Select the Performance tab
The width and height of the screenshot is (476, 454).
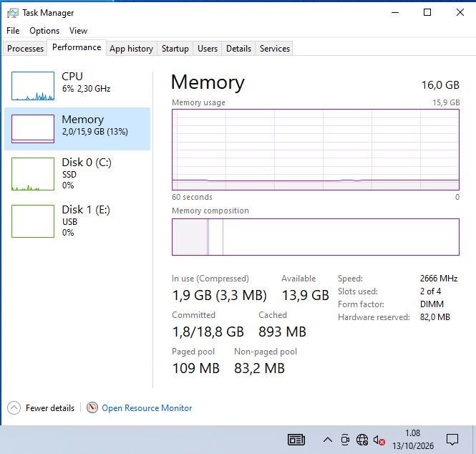coord(77,47)
